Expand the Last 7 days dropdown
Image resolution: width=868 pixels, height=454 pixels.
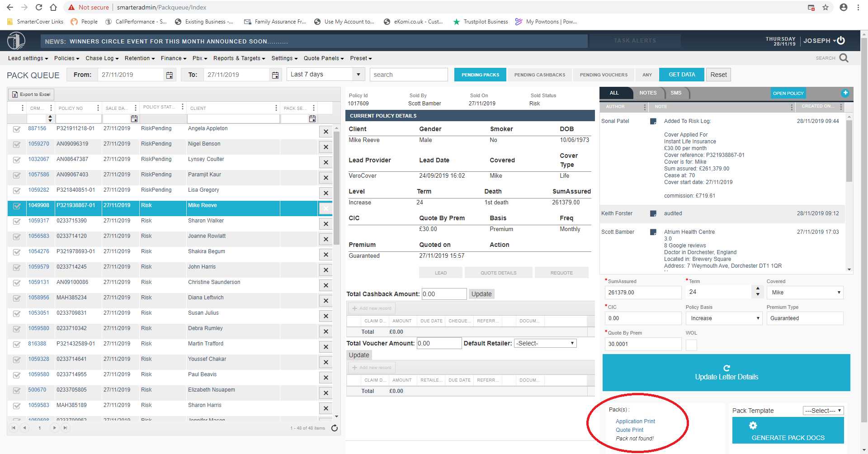[x=358, y=75]
